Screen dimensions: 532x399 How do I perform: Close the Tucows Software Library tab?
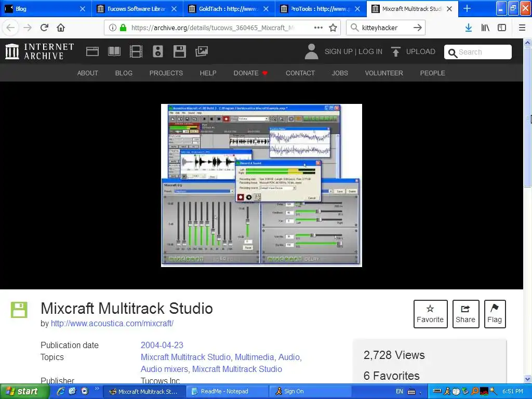(x=174, y=9)
